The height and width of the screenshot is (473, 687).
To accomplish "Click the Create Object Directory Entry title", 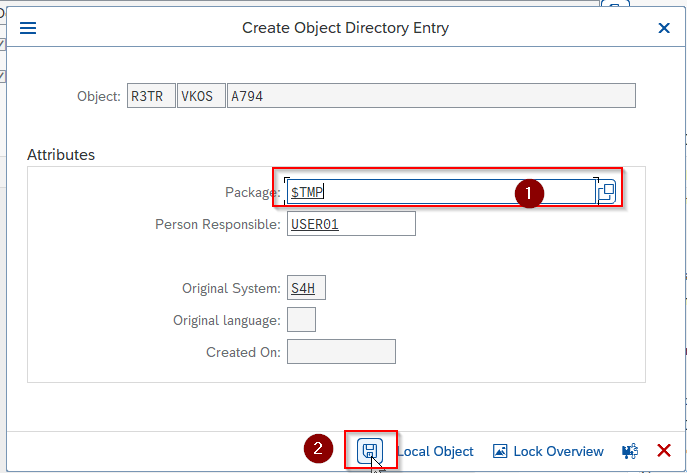I will (x=345, y=28).
